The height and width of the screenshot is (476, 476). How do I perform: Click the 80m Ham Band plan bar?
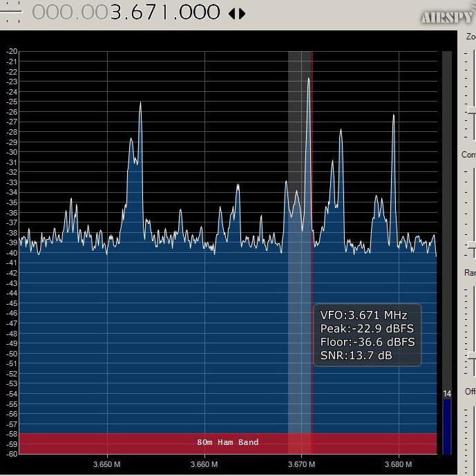[x=228, y=444]
